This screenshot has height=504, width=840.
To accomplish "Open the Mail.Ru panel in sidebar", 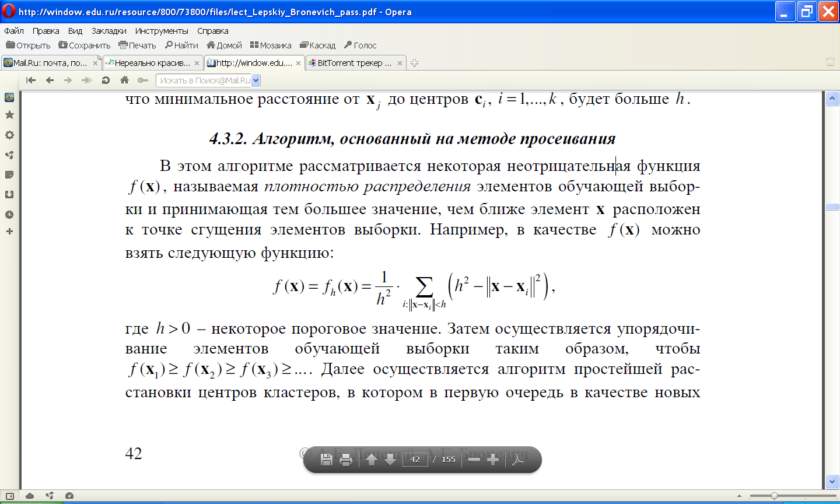I will point(9,97).
